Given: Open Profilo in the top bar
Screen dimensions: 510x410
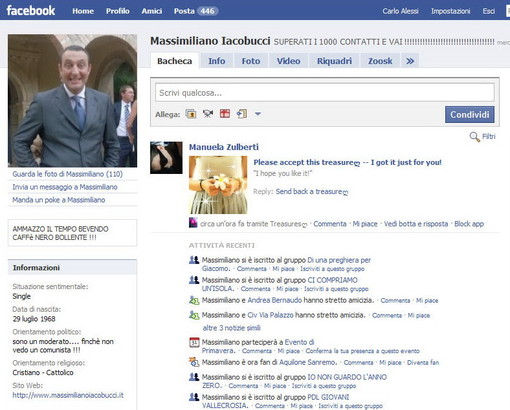Looking at the screenshot, I should coord(118,11).
